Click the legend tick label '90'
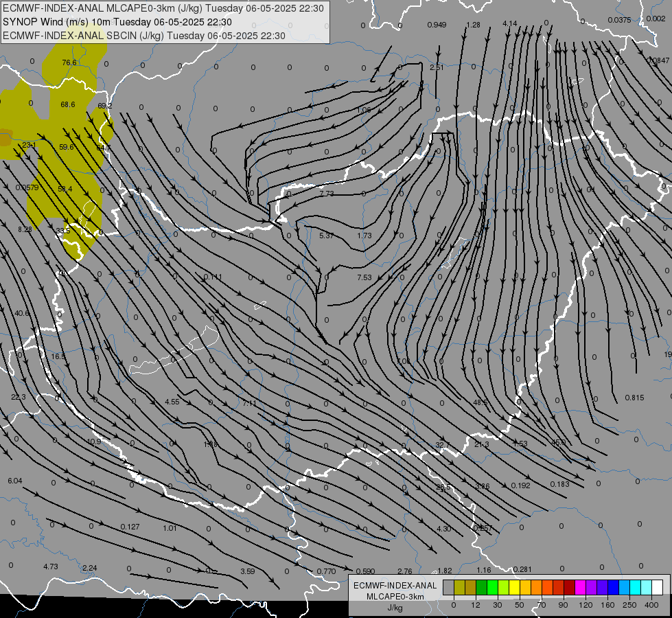Image resolution: width=672 pixels, height=618 pixels. tap(563, 605)
